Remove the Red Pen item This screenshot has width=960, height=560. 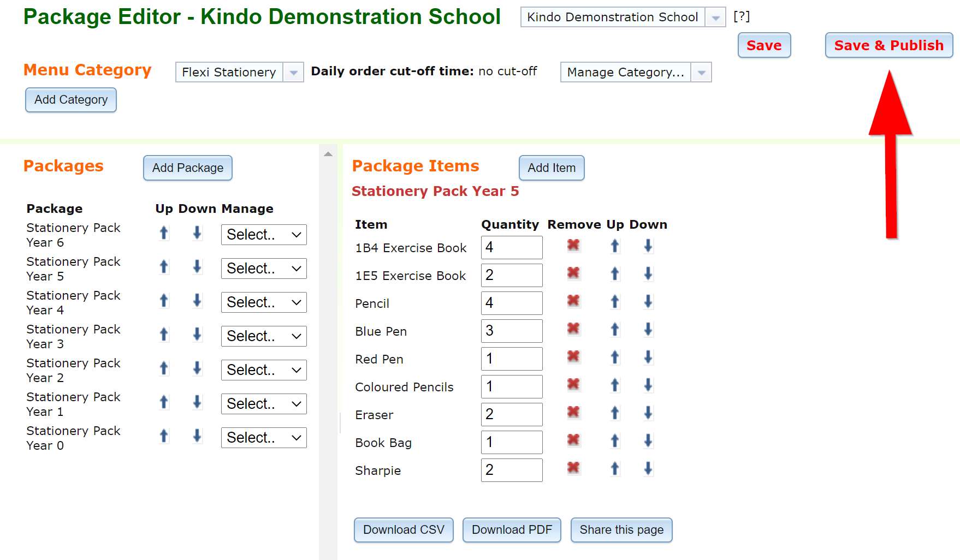[x=573, y=356]
